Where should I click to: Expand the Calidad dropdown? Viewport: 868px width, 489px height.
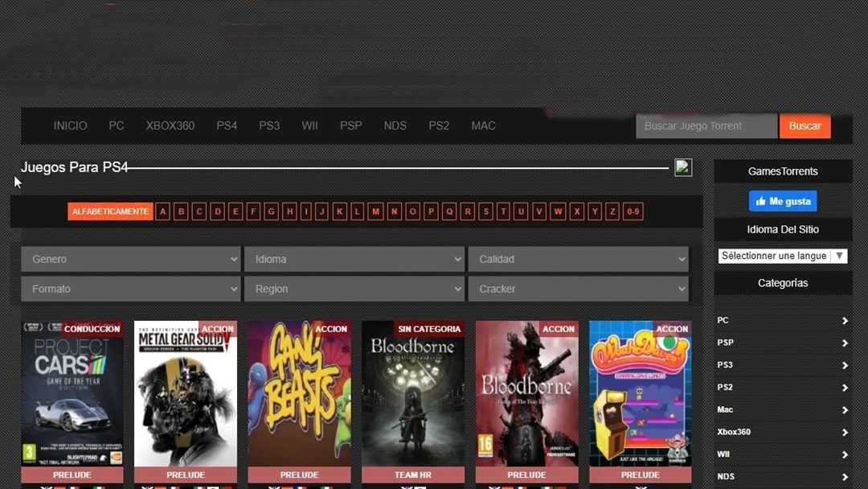(579, 259)
